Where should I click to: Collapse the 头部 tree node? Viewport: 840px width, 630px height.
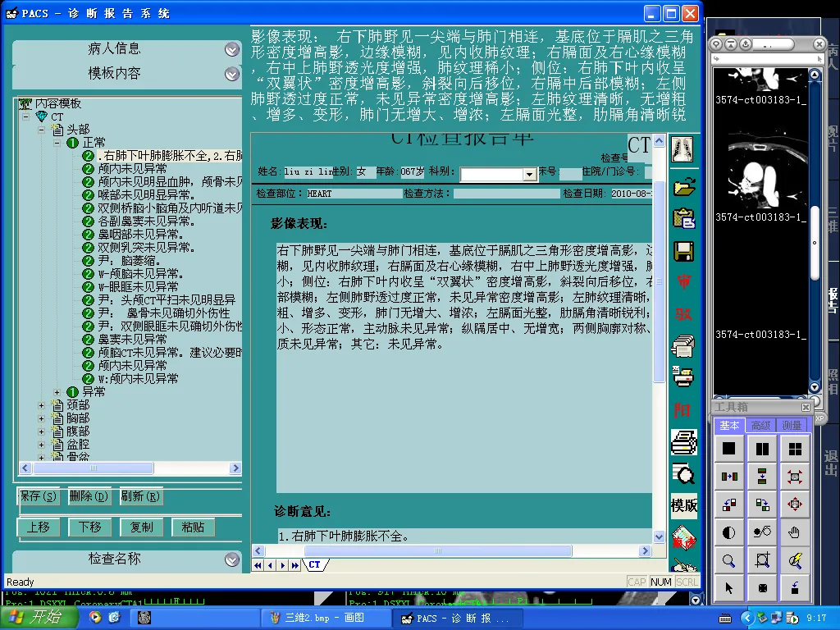click(x=41, y=129)
